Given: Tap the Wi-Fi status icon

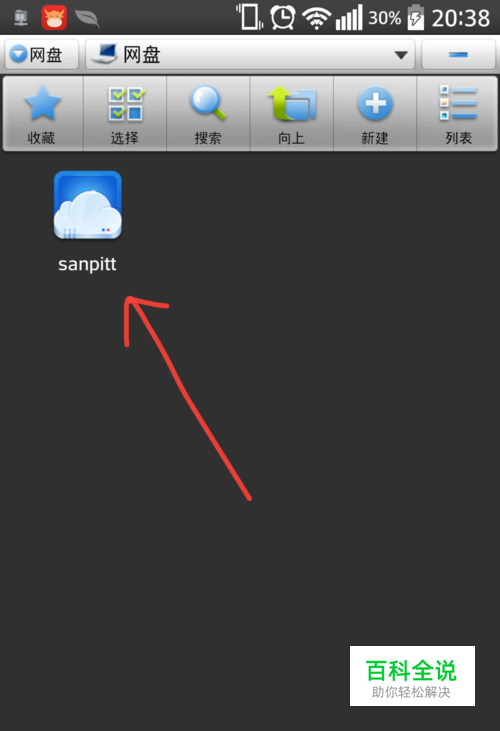Looking at the screenshot, I should [316, 18].
